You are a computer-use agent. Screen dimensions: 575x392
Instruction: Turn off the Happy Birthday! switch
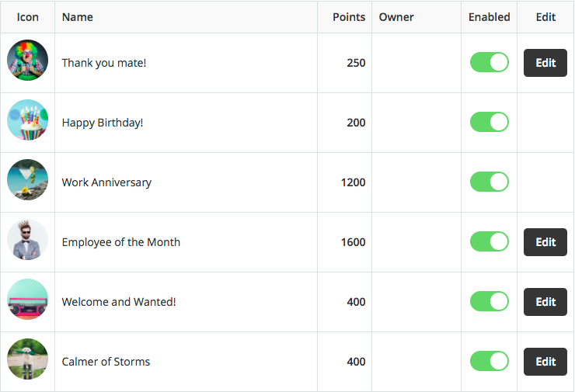[x=490, y=123]
